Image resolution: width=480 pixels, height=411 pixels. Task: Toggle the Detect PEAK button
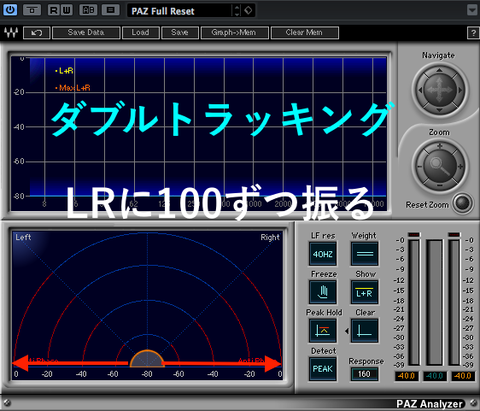coord(323,369)
